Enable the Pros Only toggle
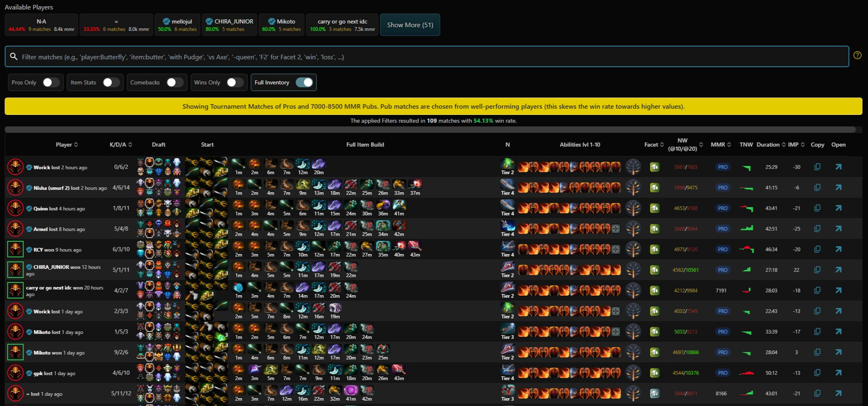Image resolution: width=868 pixels, height=406 pixels. point(51,82)
